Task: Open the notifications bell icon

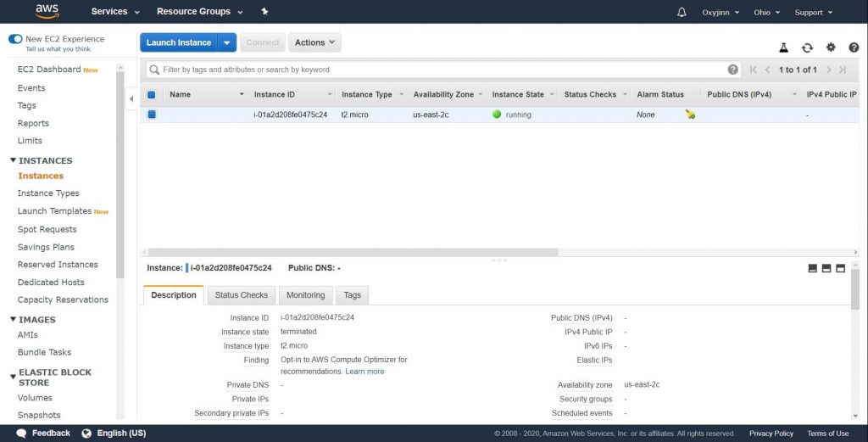Action: 682,12
